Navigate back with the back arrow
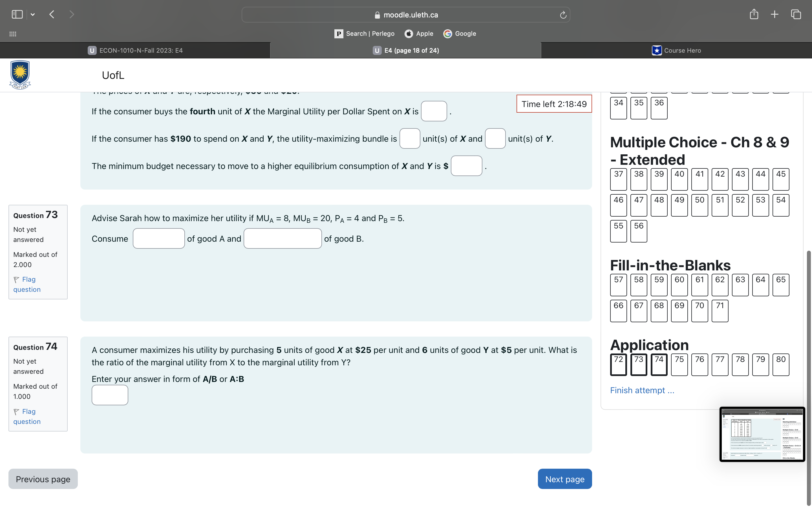This screenshot has height=507, width=812. pos(52,14)
